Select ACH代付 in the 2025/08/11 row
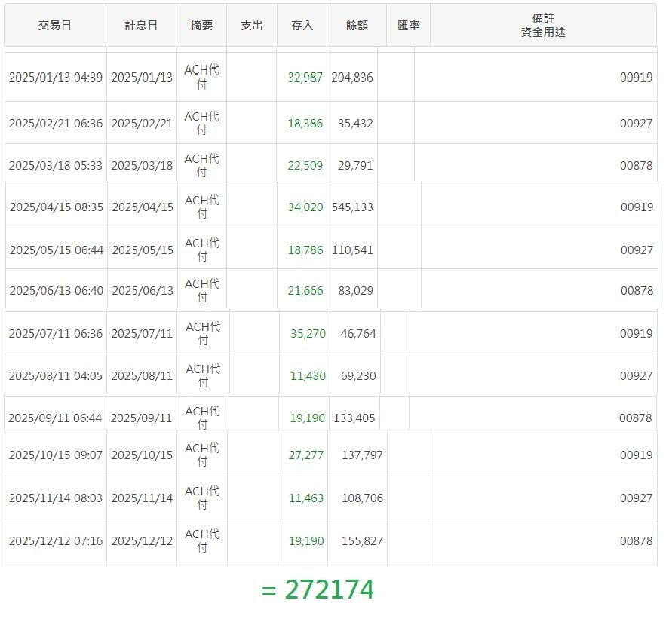This screenshot has width=672, height=640. point(203,375)
